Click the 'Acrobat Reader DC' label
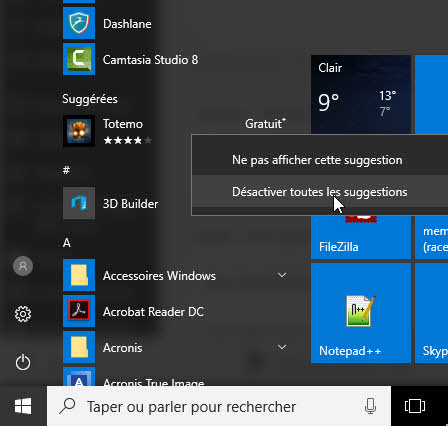The width and height of the screenshot is (448, 426). pos(153,312)
